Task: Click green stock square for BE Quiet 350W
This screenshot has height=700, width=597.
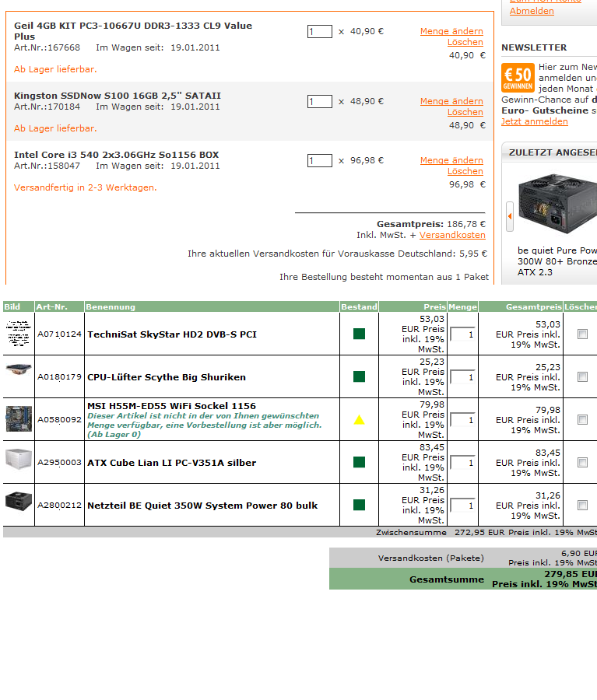Action: pyautogui.click(x=359, y=505)
